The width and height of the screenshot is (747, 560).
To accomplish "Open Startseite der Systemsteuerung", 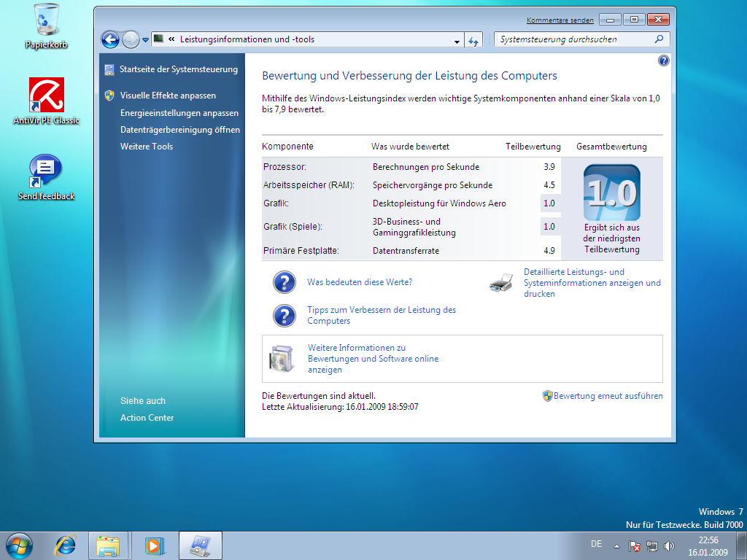I will (179, 69).
